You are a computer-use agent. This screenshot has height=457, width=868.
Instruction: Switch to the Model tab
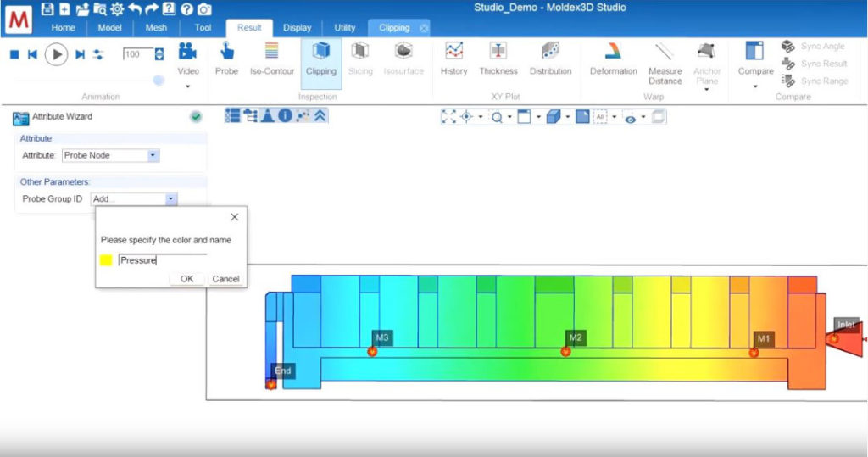point(109,28)
